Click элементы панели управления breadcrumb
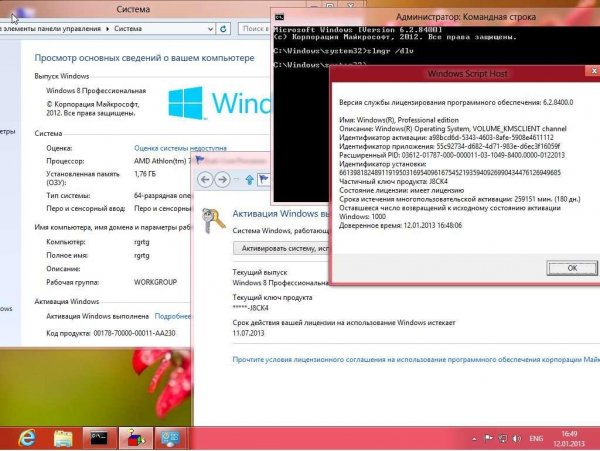 tap(51, 29)
